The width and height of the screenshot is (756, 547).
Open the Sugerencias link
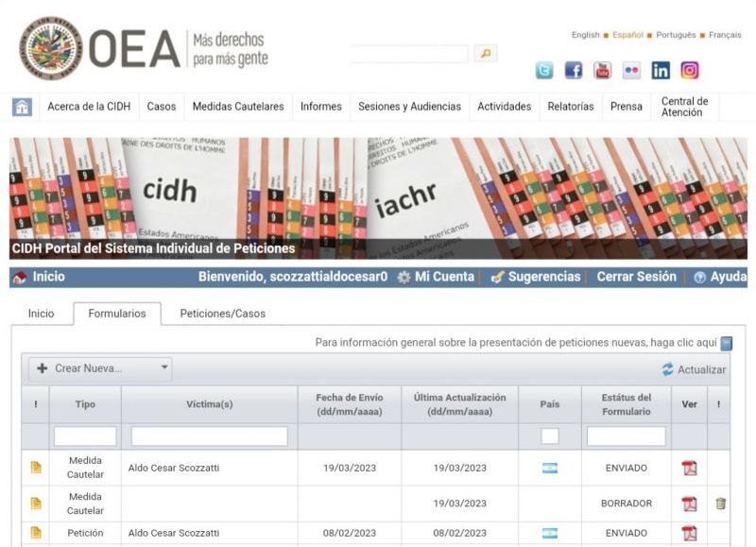(x=544, y=277)
